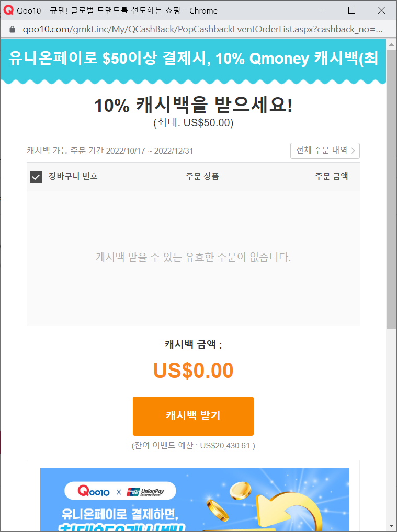The width and height of the screenshot is (397, 532).
Task: Close the Qoo10 cashback popup window
Action: click(x=381, y=10)
